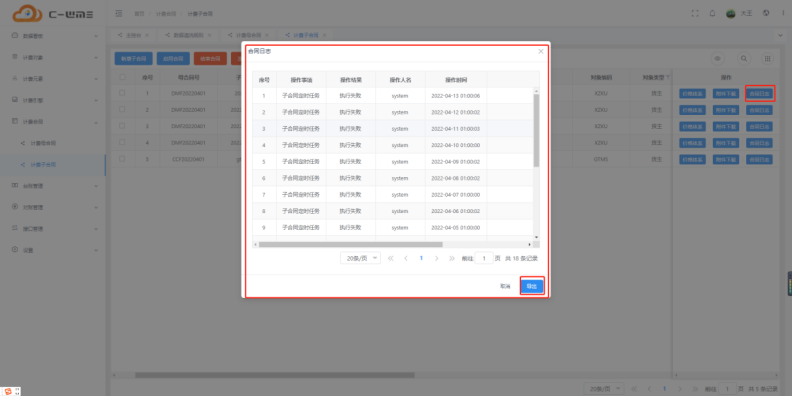The image size is (792, 397).
Task: Open the column settings grid icon
Action: [767, 59]
